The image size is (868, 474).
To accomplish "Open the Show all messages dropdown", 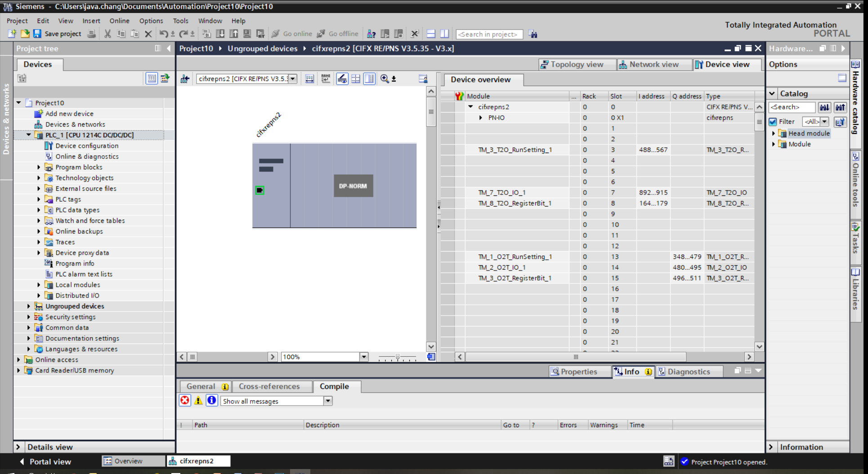I will click(x=328, y=401).
